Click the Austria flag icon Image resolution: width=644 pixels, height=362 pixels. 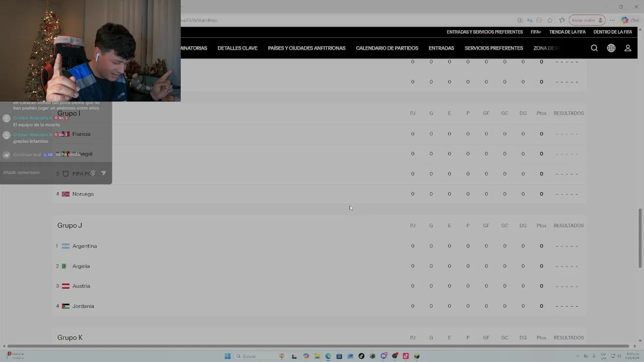[x=65, y=286]
